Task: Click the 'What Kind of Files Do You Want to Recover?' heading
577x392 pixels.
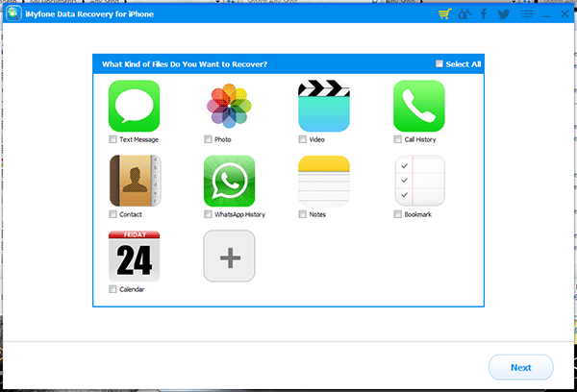Action: [185, 64]
